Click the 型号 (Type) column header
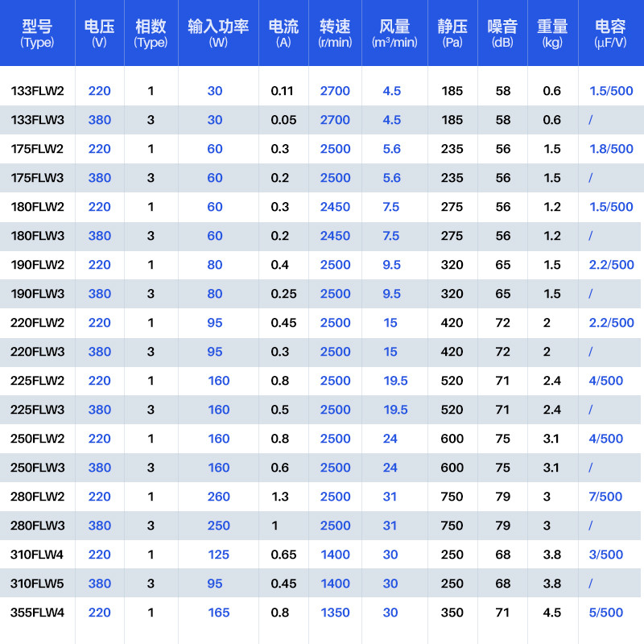644x644 pixels. [x=37, y=34]
